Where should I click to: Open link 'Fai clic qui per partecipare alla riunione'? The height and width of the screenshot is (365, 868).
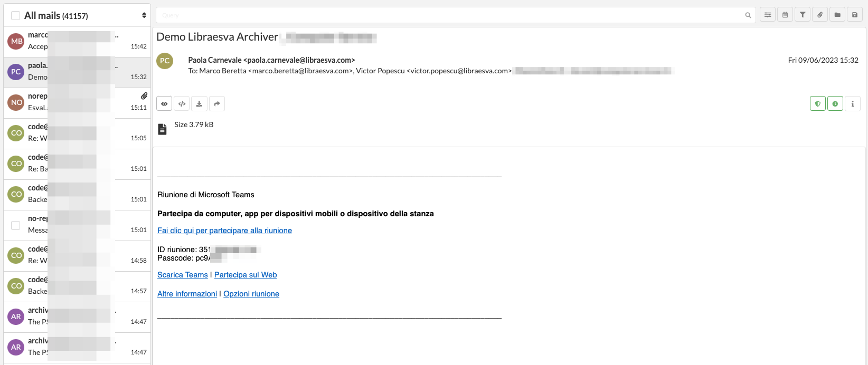click(x=224, y=230)
